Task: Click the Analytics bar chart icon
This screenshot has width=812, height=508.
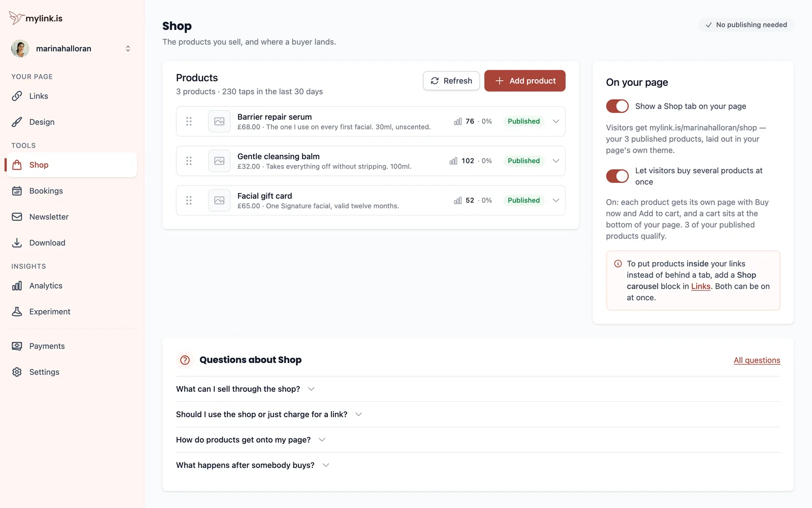Action: 17,286
